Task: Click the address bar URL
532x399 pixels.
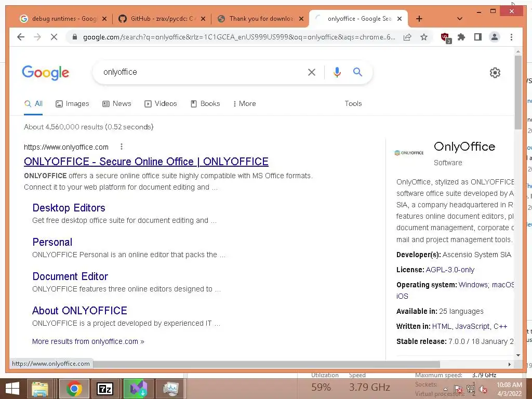Action: 239,37
